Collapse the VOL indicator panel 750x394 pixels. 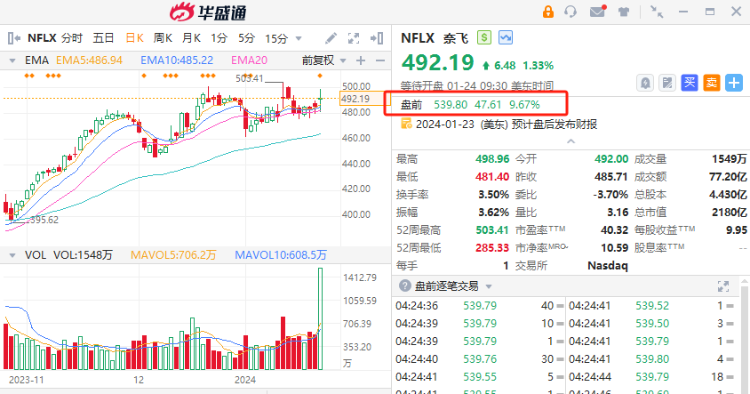click(x=12, y=255)
